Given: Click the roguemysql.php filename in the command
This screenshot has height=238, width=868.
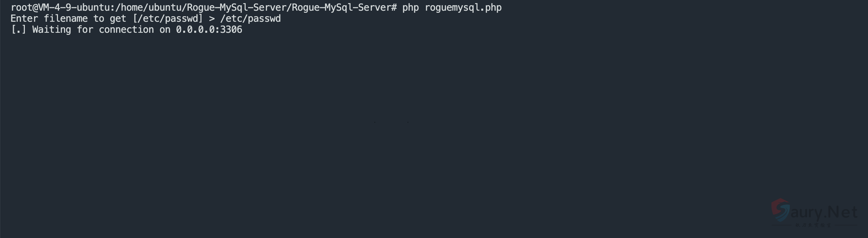Looking at the screenshot, I should [463, 8].
